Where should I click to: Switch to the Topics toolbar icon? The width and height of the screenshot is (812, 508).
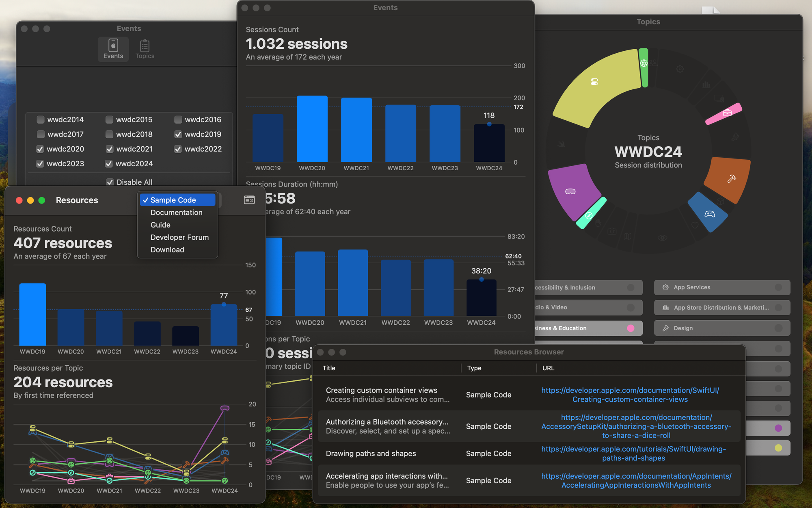pos(145,49)
